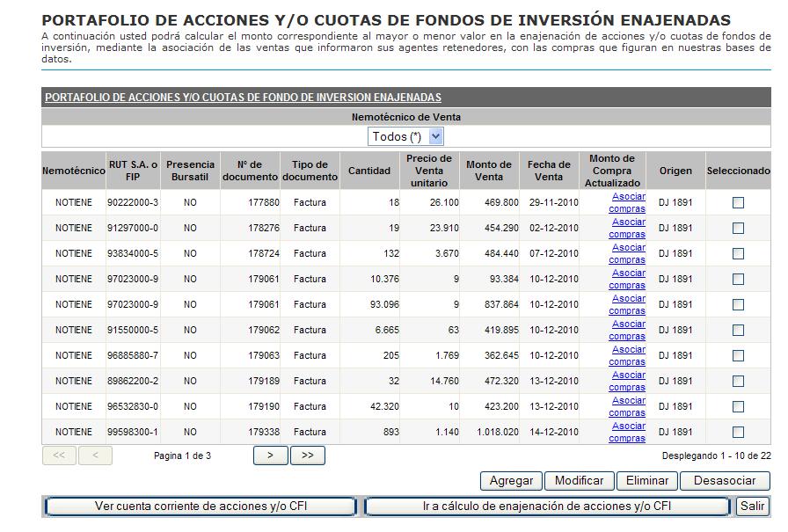Click the section title link PORTAFOLIO DE ACCIONES Y/O CUOTAS
The width and height of the screenshot is (788, 532).
(x=244, y=98)
